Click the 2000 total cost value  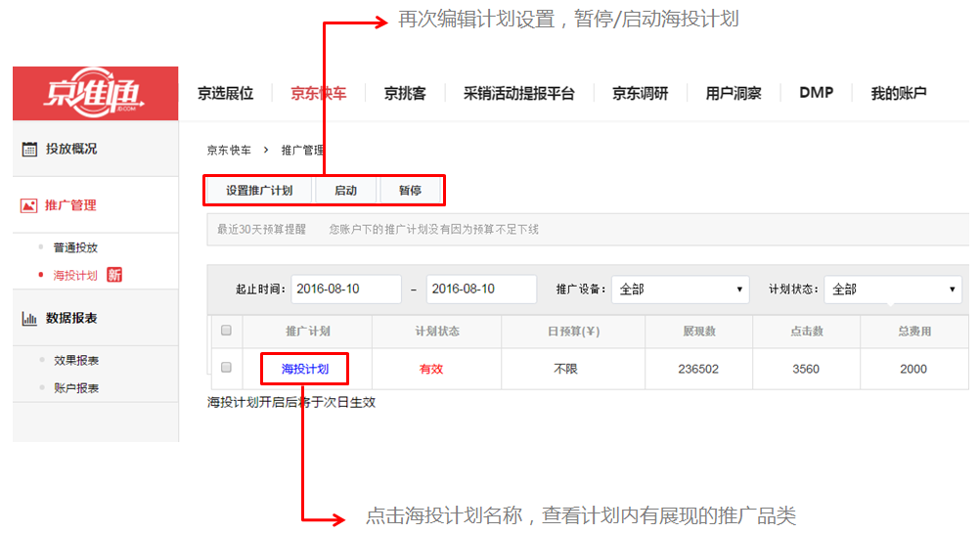[913, 369]
